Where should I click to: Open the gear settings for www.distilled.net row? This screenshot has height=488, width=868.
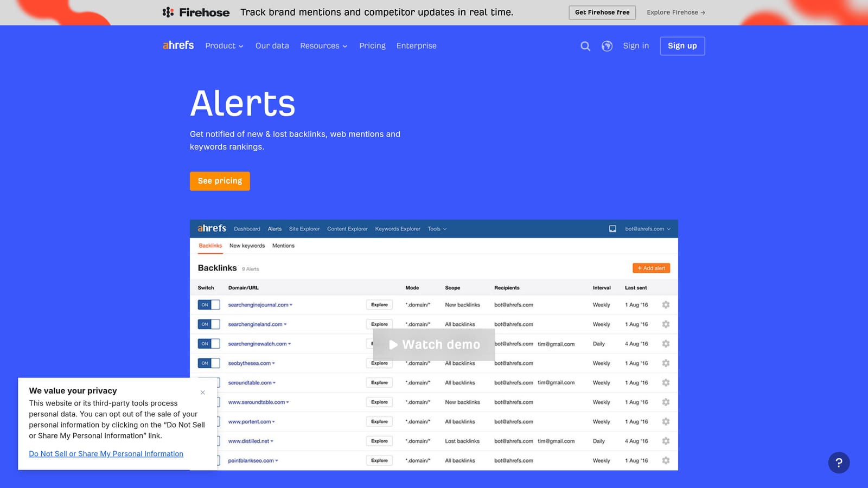coord(666,441)
